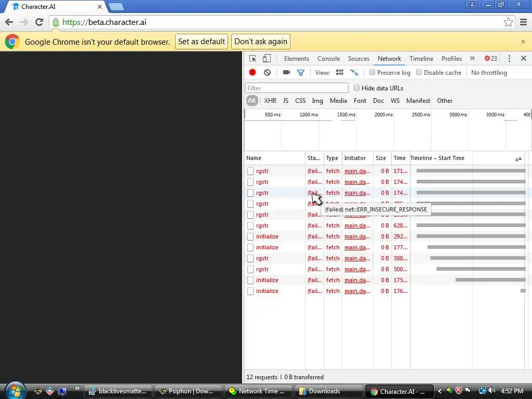The height and width of the screenshot is (399, 532).
Task: Filter requests by XHR
Action: (270, 101)
